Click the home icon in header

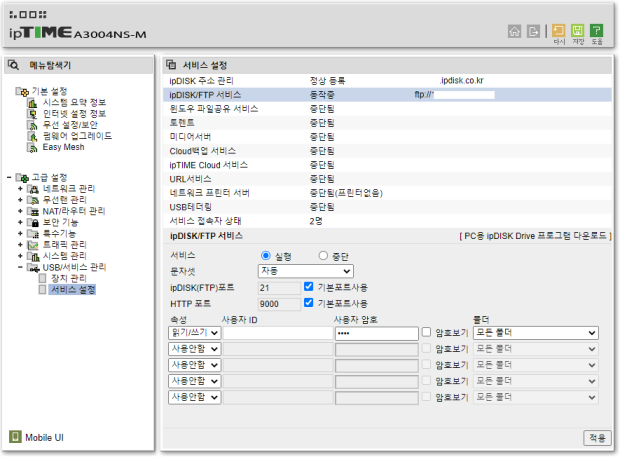(513, 31)
